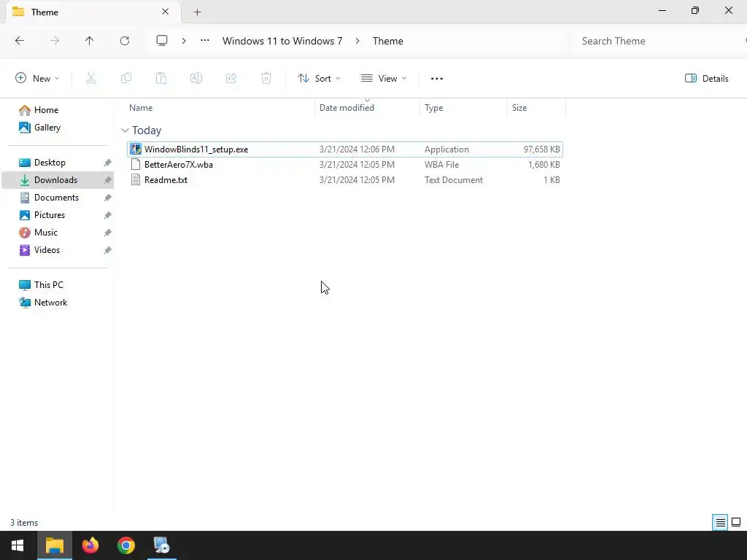This screenshot has height=560, width=747.
Task: Collapse the Today group
Action: click(125, 131)
